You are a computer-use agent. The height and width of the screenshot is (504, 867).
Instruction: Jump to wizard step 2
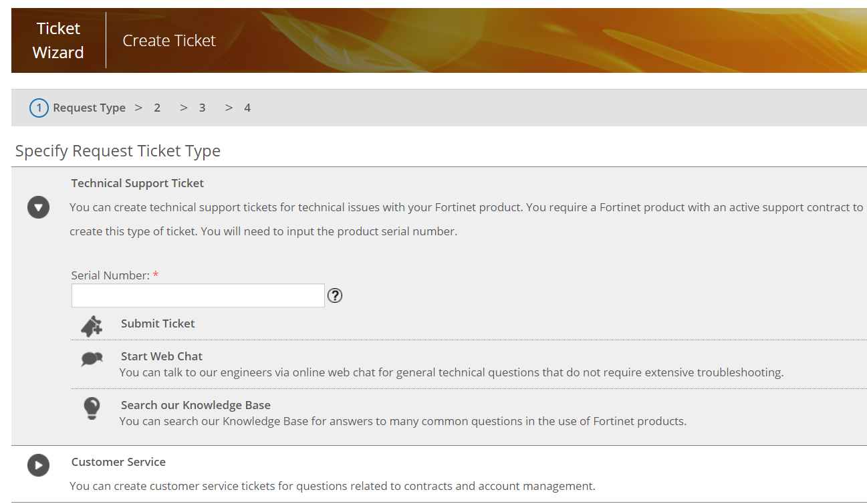[157, 108]
